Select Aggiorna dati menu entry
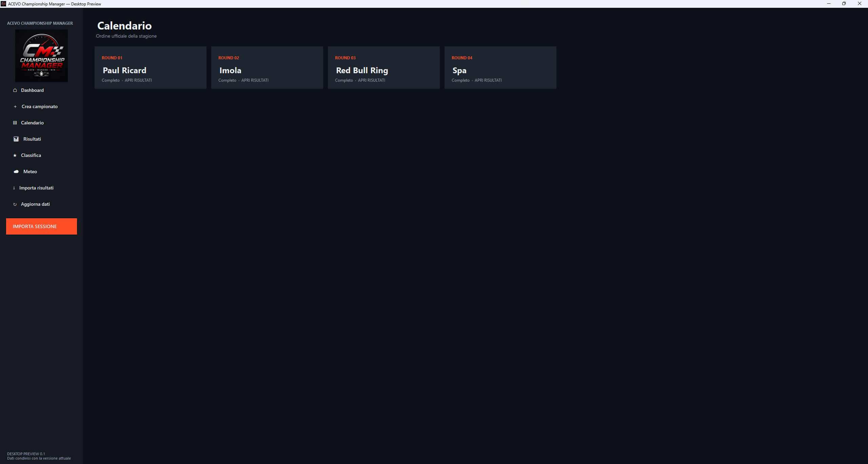868x464 pixels. 41,204
